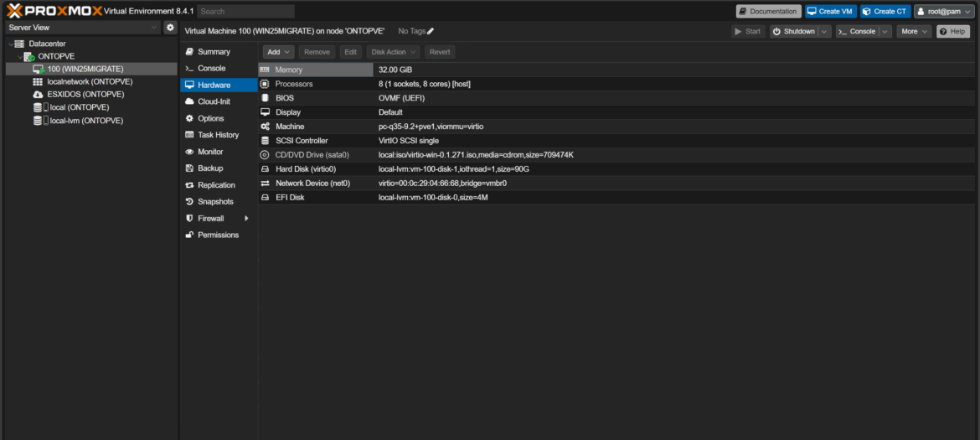Screen dimensions: 980x440
Task: Select local-lvm:vm-100-disk-0,size=4M value
Action: [x=433, y=198]
